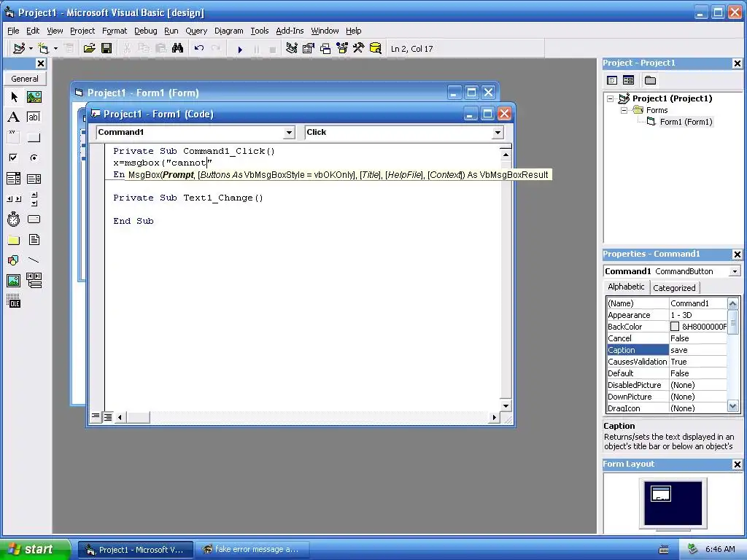Collapse the Forms folder node
Image resolution: width=747 pixels, height=560 pixels.
(x=624, y=111)
